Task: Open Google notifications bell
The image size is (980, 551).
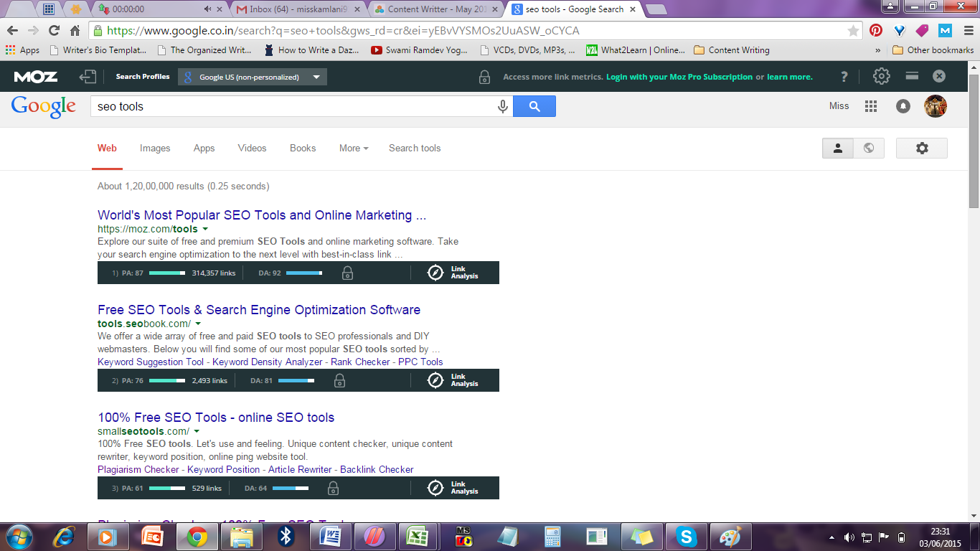Action: (903, 106)
